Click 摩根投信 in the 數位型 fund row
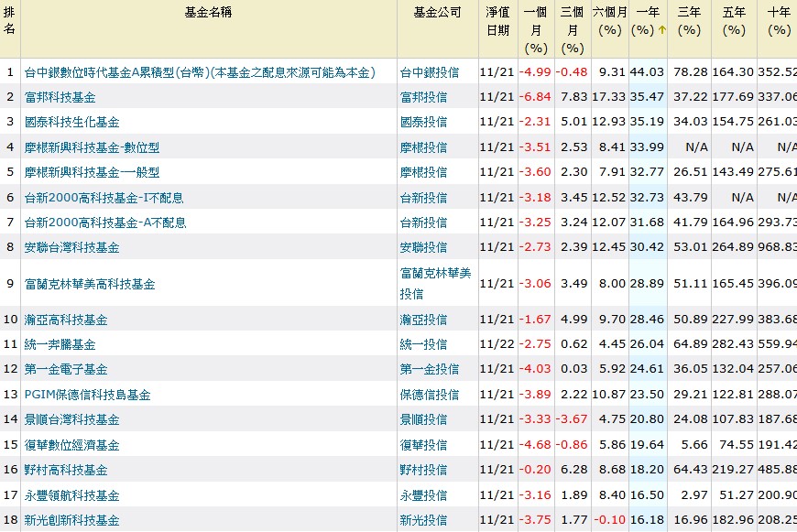The width and height of the screenshot is (797, 532). 423,147
